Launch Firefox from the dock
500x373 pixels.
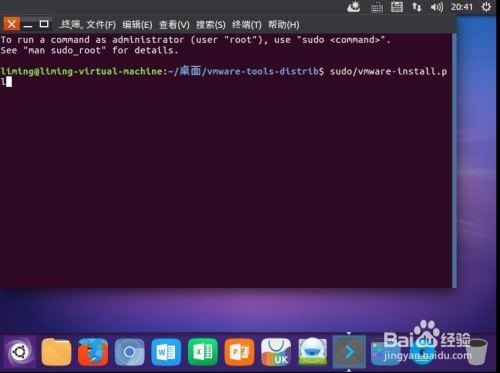coord(93,352)
